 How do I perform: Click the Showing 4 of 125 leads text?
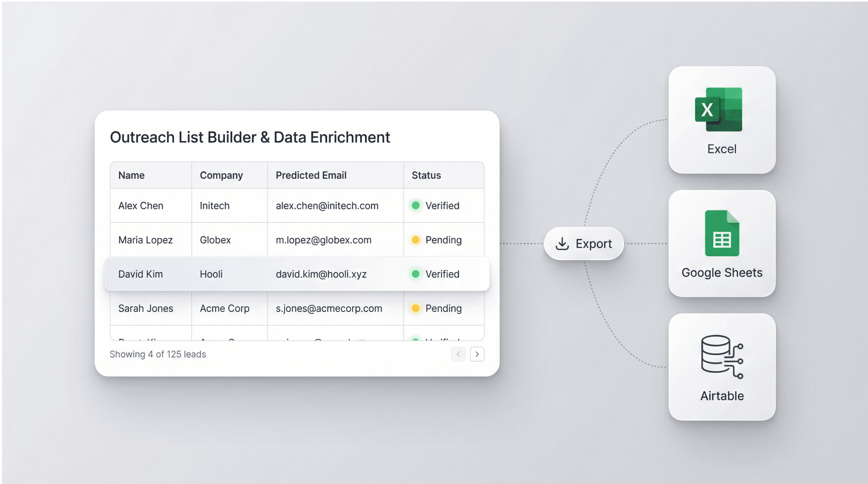(158, 354)
